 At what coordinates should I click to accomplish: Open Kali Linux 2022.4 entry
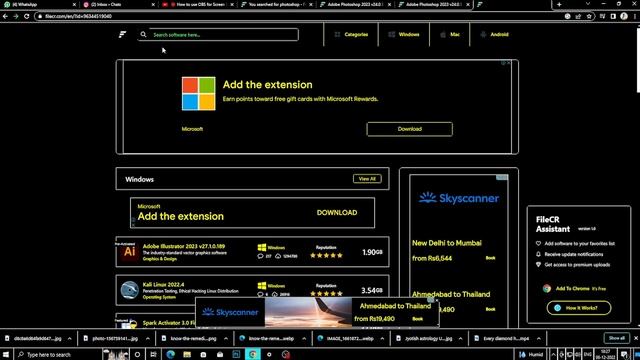pos(163,284)
